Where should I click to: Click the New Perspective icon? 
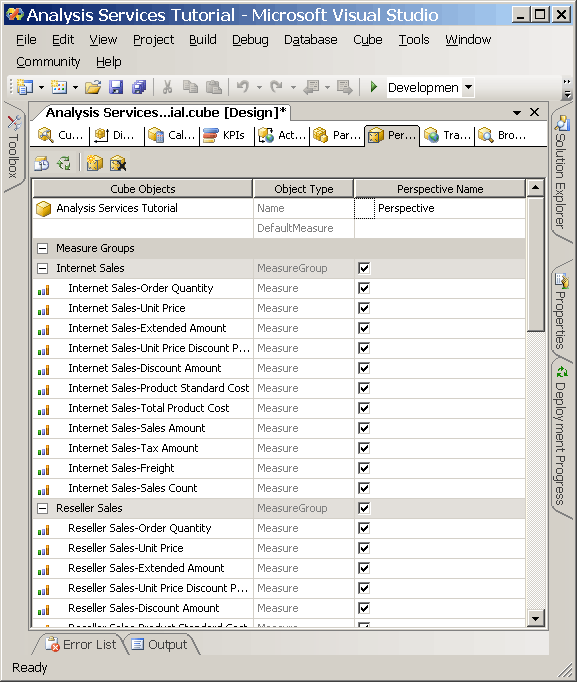click(x=94, y=164)
